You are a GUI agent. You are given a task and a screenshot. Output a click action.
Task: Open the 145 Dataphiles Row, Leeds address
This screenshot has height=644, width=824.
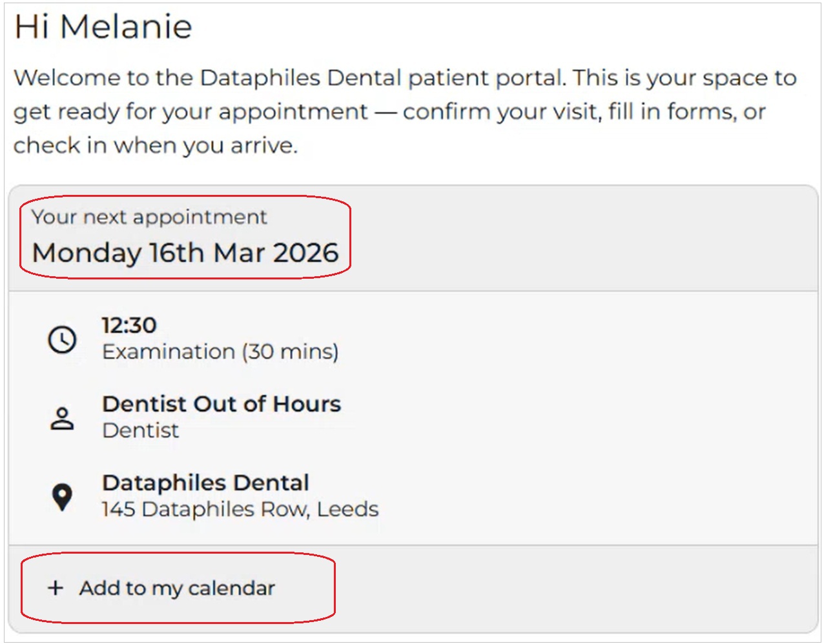[x=240, y=509]
